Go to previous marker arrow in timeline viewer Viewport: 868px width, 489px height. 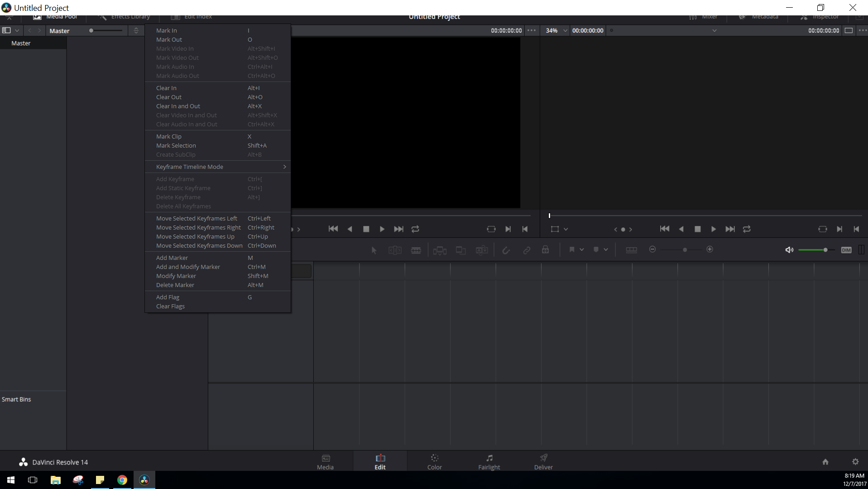pyautogui.click(x=615, y=230)
